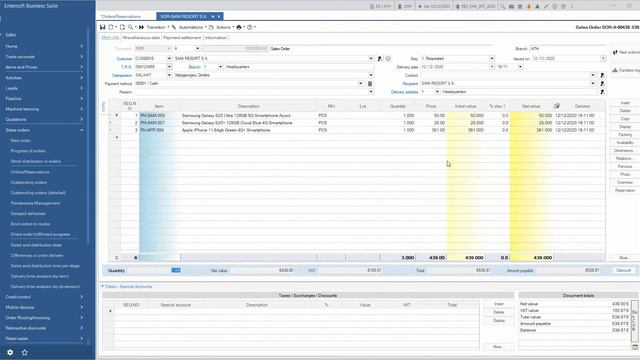Click the Packing button

coord(625,135)
